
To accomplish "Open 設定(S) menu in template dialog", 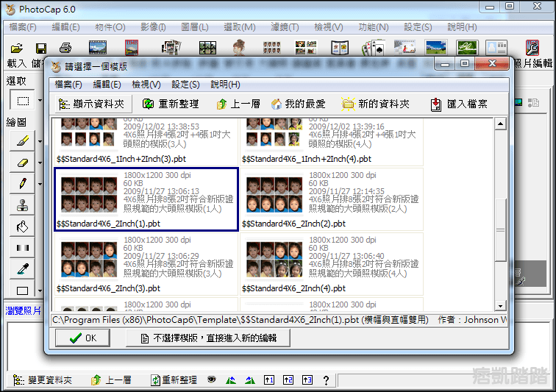I will click(x=185, y=85).
